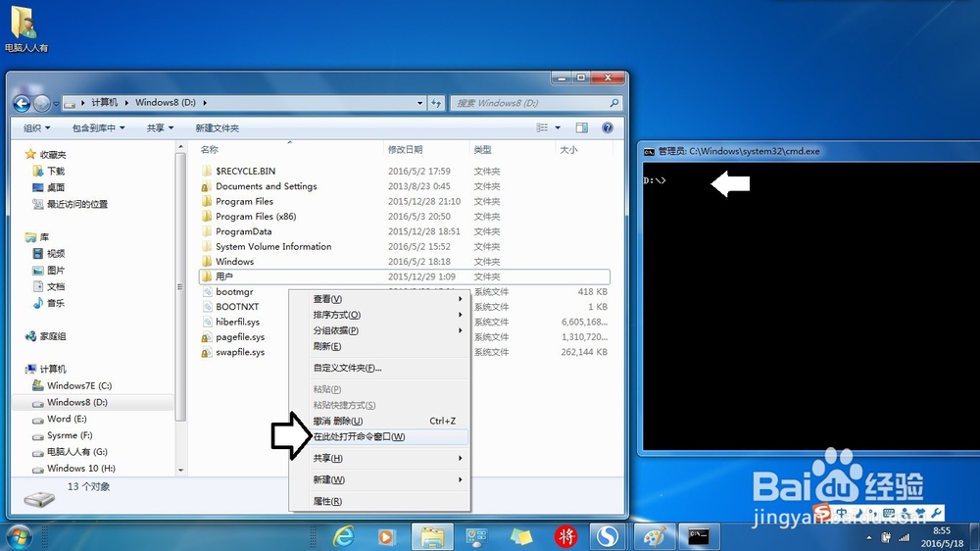Open the 电脑人人有 desktop folder icon
Viewport: 980px width, 551px height.
point(25,28)
